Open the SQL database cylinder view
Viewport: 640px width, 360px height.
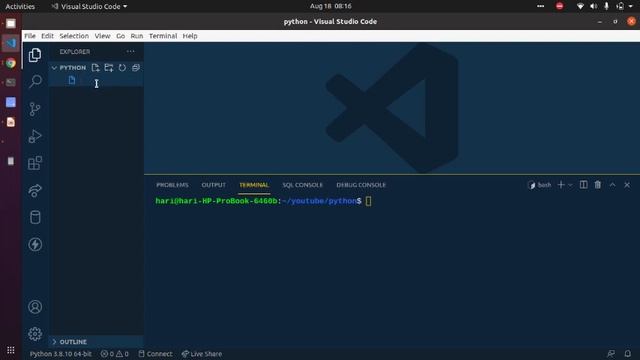tap(35, 217)
